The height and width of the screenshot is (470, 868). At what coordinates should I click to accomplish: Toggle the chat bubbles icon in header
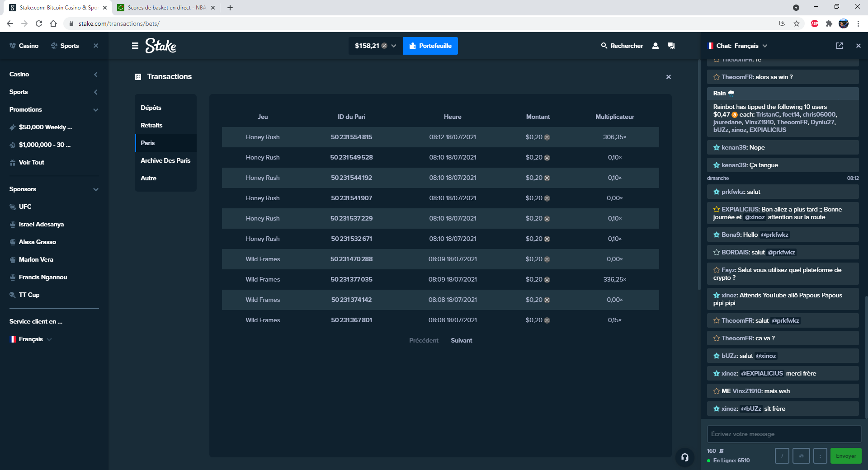[x=671, y=46]
